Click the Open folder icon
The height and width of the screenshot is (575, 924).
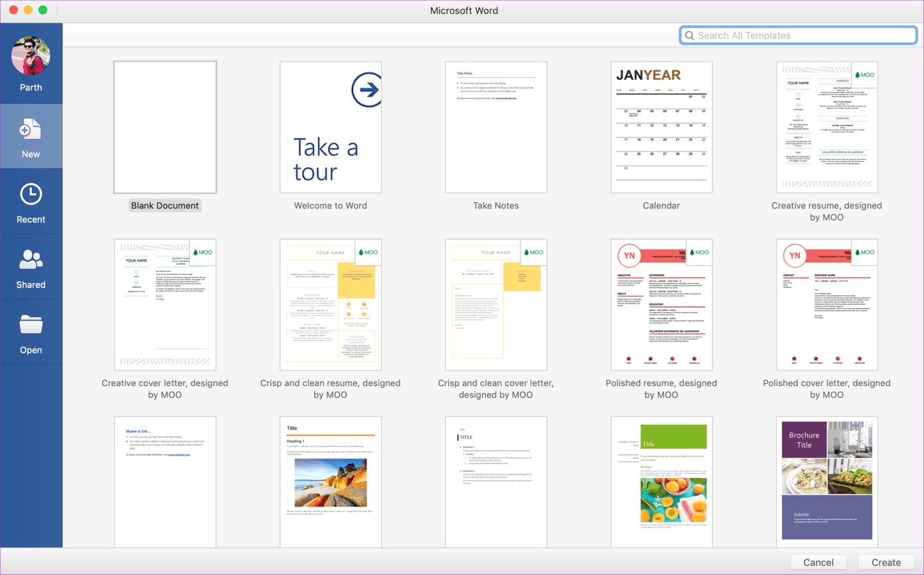click(x=31, y=325)
